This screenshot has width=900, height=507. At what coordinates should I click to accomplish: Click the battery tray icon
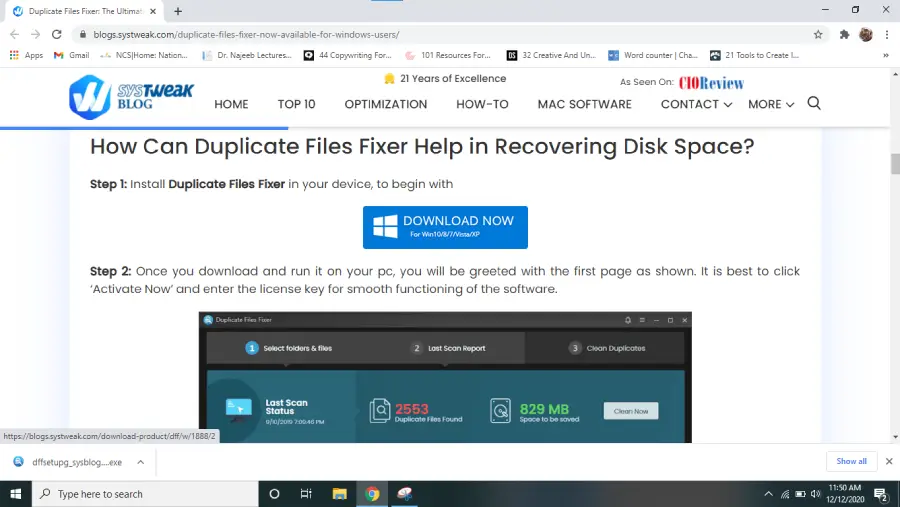pyautogui.click(x=800, y=494)
